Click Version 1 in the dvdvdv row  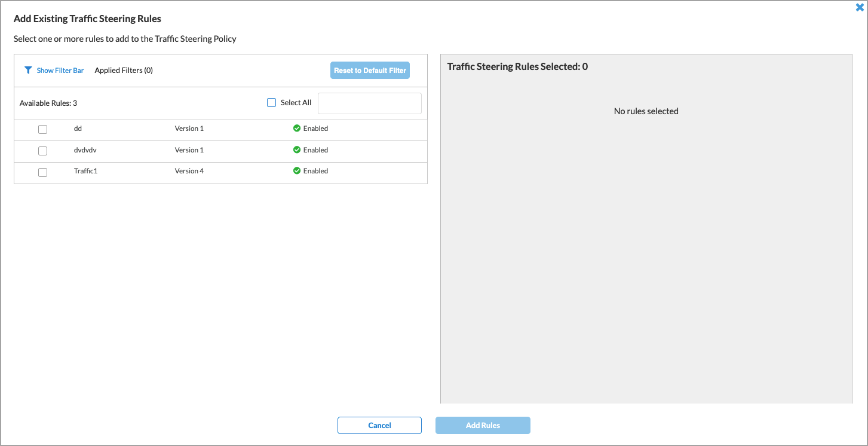coord(189,149)
